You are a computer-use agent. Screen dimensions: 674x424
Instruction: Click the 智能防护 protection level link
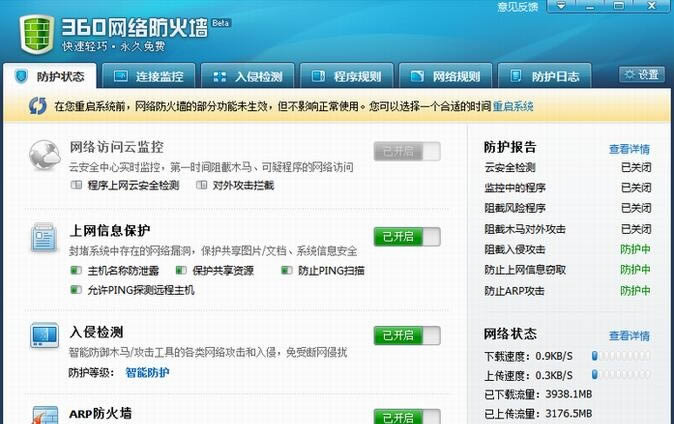click(147, 372)
